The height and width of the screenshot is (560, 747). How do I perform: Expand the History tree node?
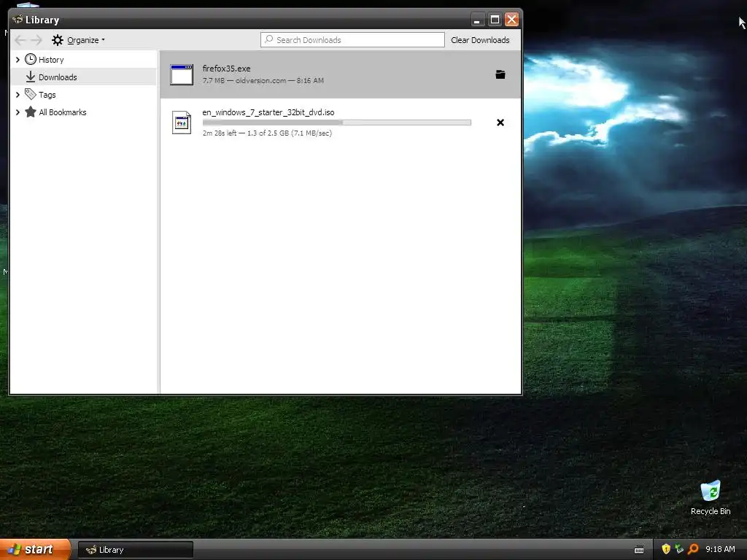(18, 60)
